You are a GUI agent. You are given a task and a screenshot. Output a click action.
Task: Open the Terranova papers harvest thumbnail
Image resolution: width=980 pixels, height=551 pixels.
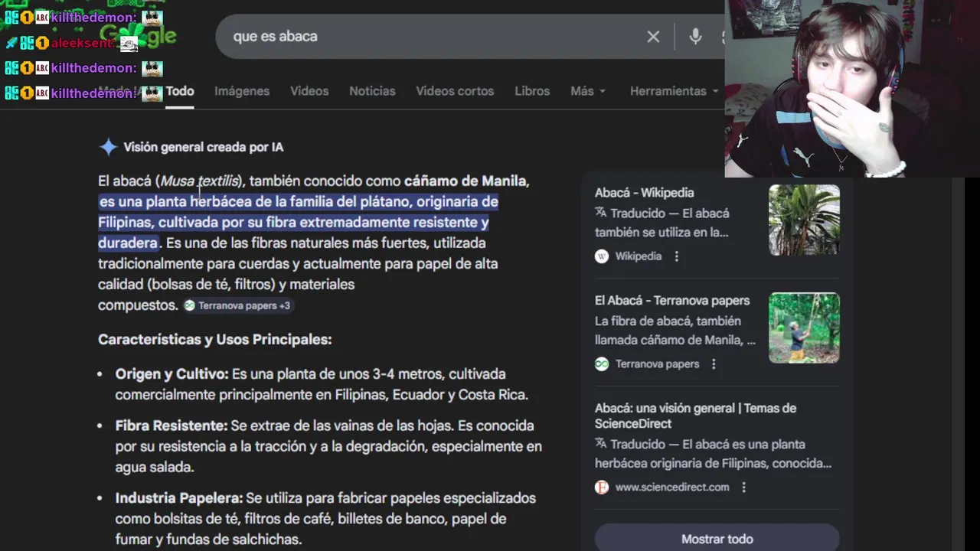(x=804, y=328)
